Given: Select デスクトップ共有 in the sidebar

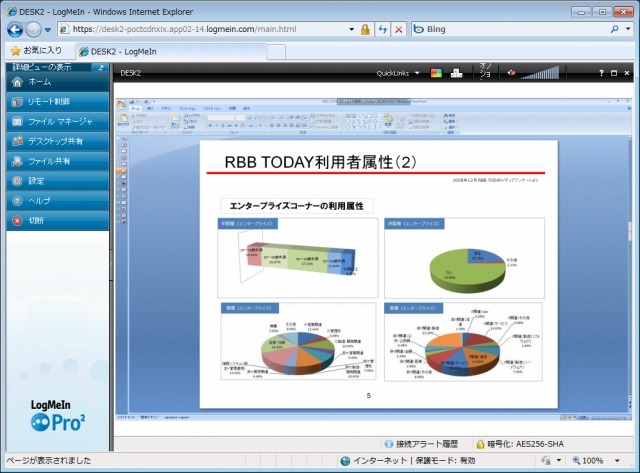Looking at the screenshot, I should pos(58,141).
